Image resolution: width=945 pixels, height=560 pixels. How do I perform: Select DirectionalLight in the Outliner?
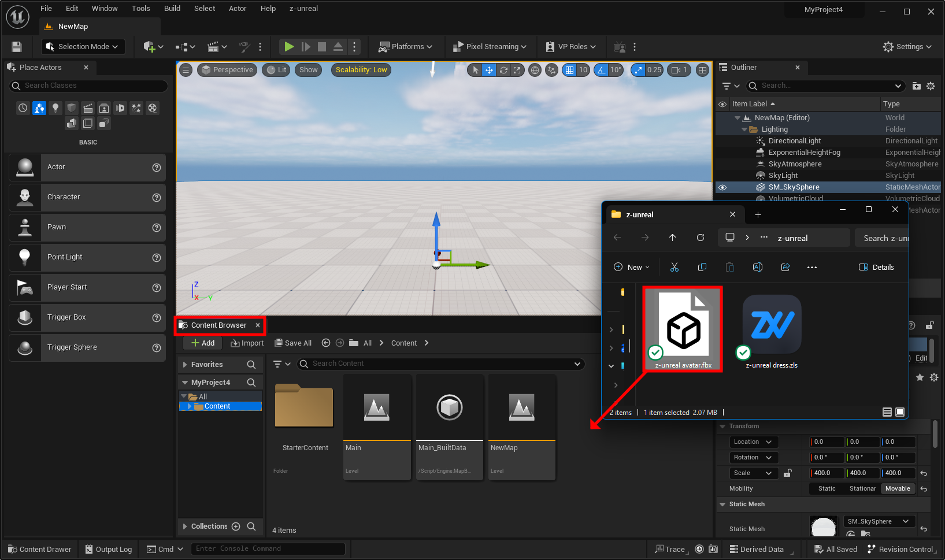pos(795,141)
